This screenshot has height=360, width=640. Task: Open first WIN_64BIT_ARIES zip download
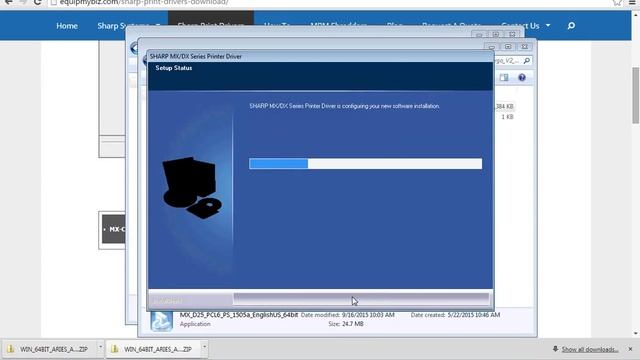tap(49, 349)
